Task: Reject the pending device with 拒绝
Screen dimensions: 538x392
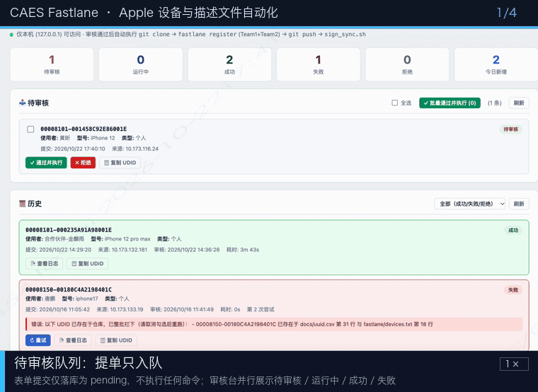Action: point(83,163)
